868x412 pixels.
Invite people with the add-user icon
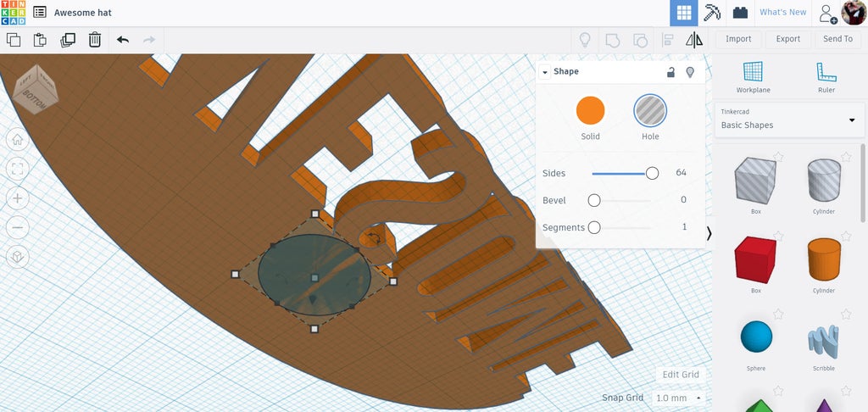827,13
